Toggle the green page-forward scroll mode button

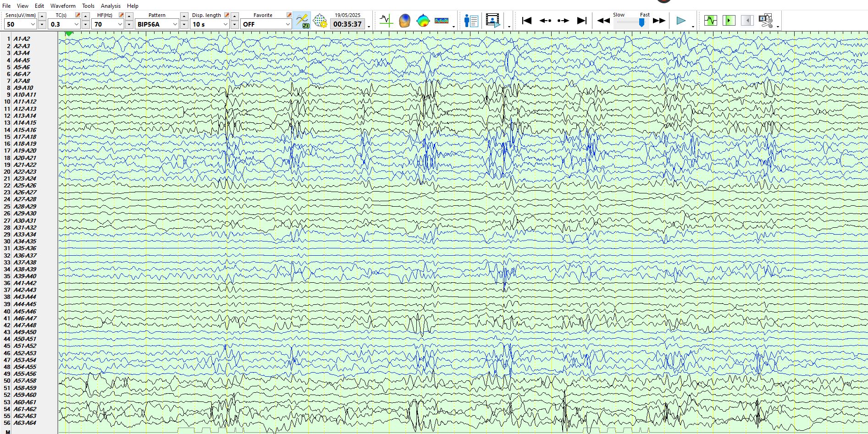click(x=729, y=21)
